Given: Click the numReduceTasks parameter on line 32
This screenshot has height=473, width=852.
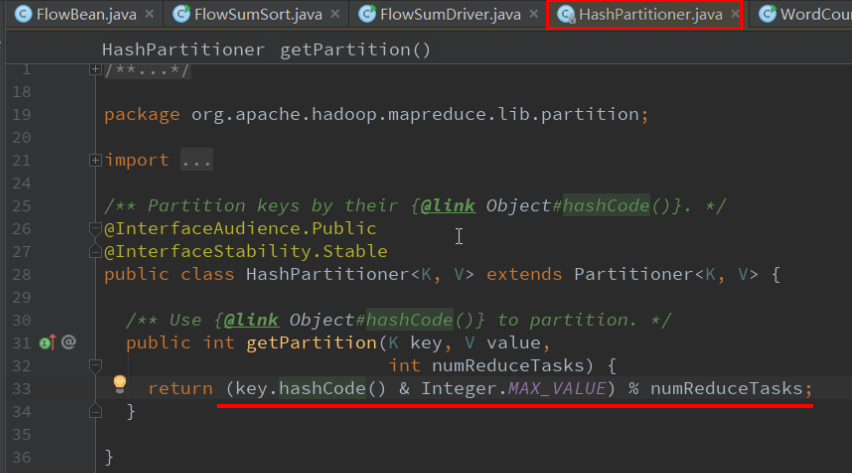Looking at the screenshot, I should pos(508,365).
